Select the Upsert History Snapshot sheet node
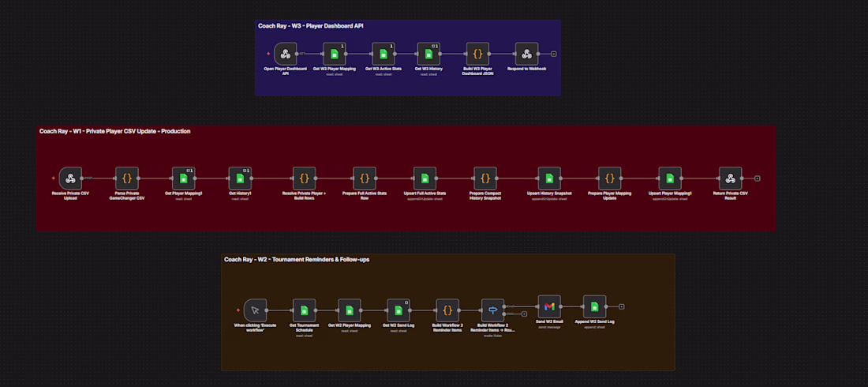 [x=549, y=178]
